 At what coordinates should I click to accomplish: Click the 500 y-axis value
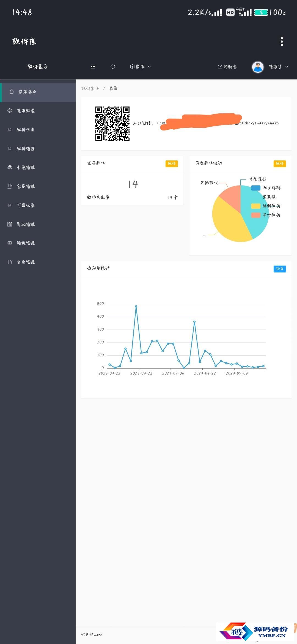point(100,304)
